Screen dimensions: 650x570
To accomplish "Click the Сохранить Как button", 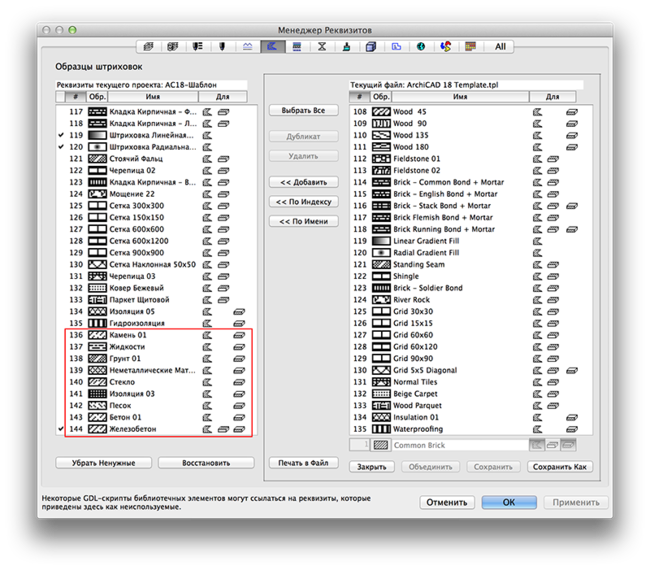I will pyautogui.click(x=560, y=467).
